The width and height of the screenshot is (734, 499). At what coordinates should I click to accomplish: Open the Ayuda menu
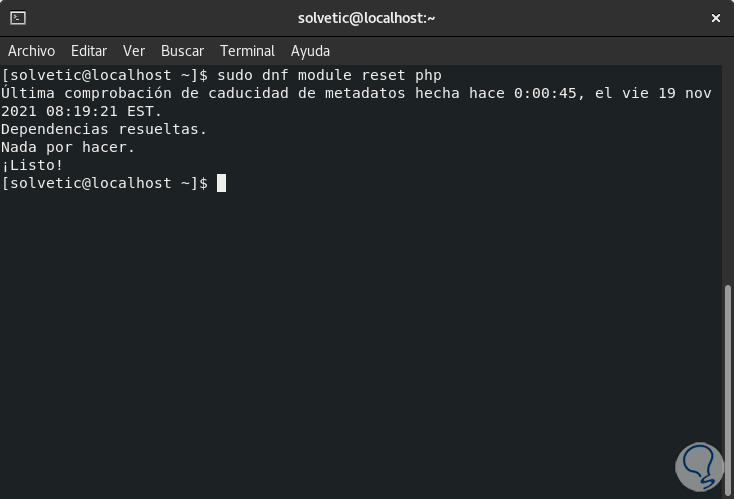310,51
